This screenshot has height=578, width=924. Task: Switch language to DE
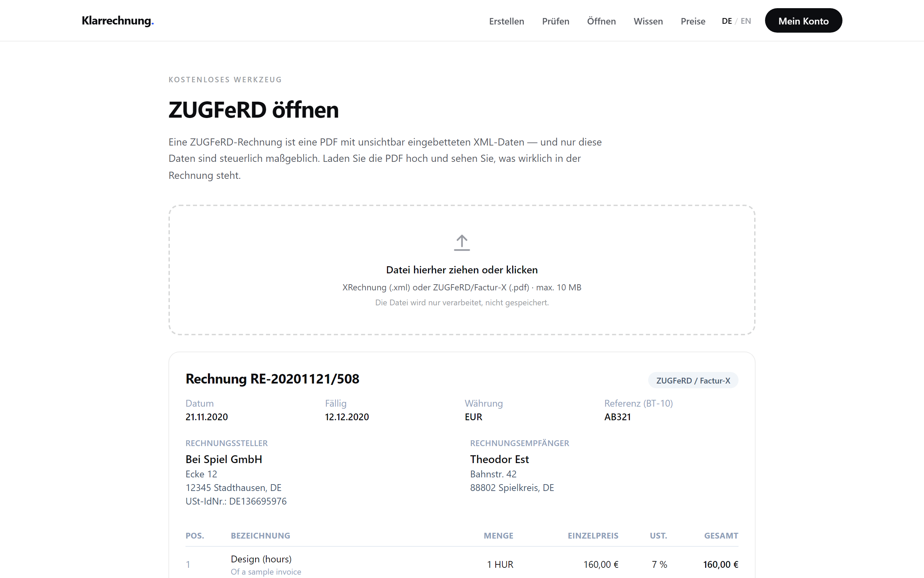coord(727,21)
